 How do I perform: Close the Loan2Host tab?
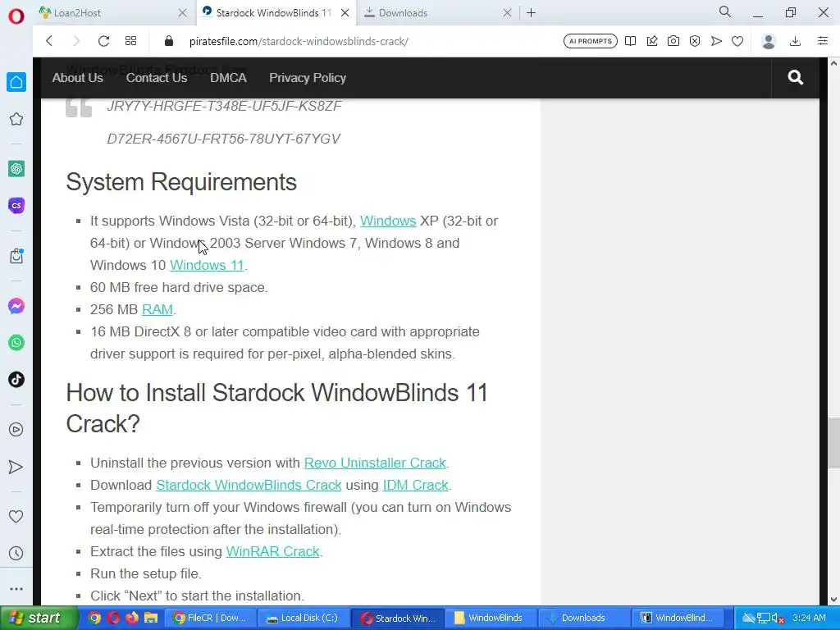click(x=182, y=13)
